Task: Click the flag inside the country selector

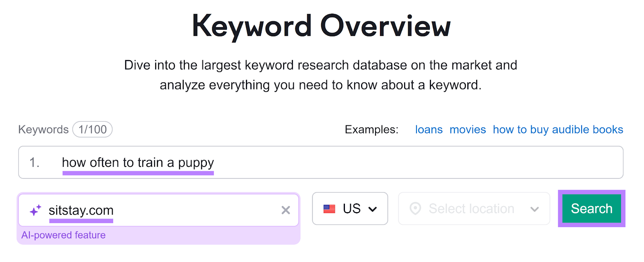Action: pyautogui.click(x=329, y=209)
